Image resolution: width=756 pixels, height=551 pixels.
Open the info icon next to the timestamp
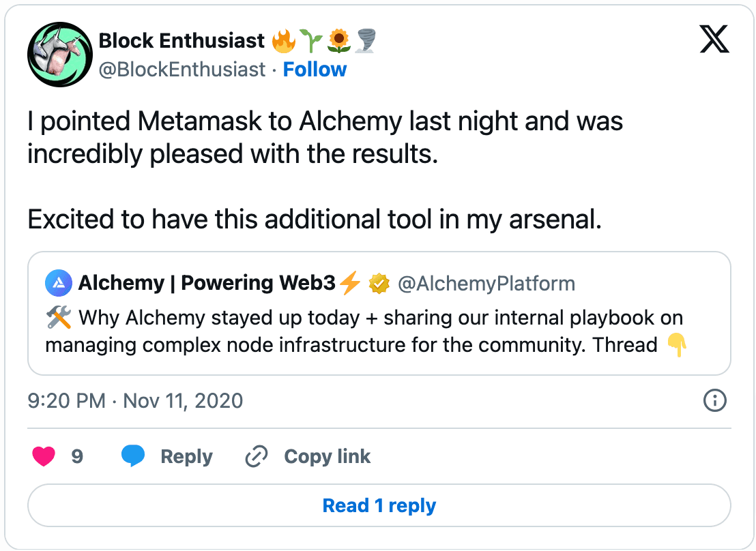point(714,401)
